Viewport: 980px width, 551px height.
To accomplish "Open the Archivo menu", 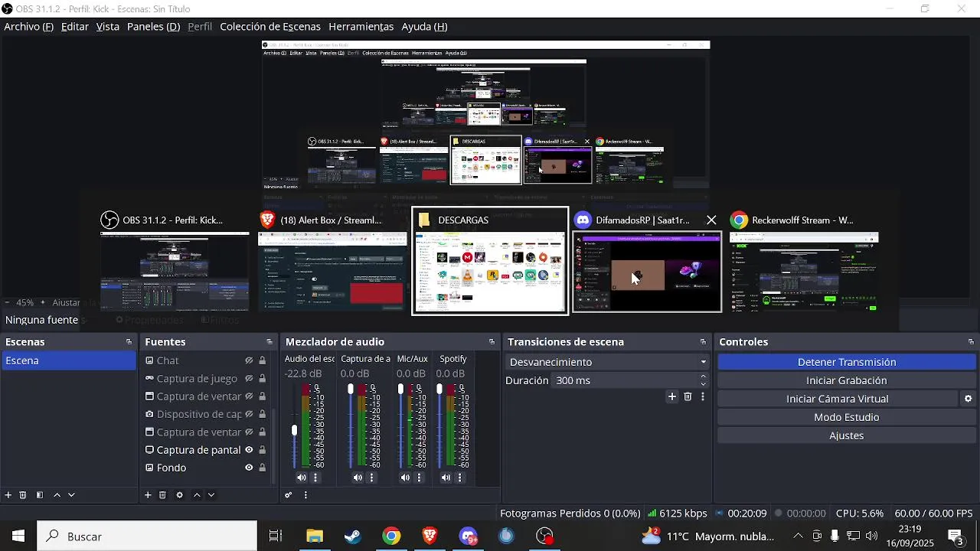I will point(28,26).
